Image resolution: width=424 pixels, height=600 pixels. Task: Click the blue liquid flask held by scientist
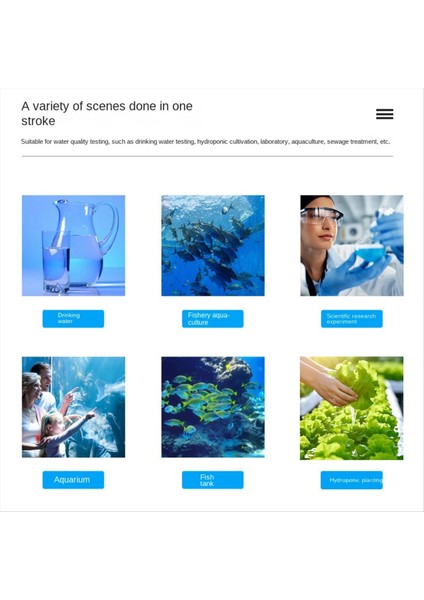coord(369,251)
